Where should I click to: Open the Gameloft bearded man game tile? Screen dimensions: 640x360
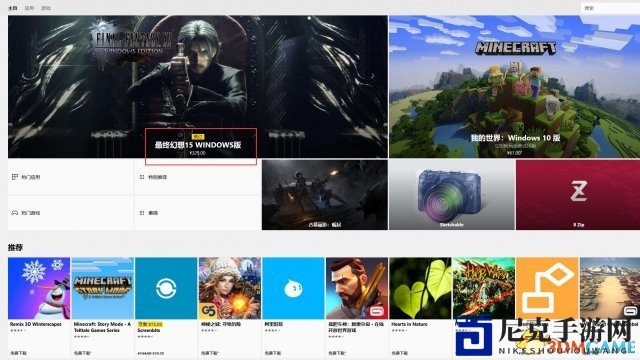[x=357, y=288]
